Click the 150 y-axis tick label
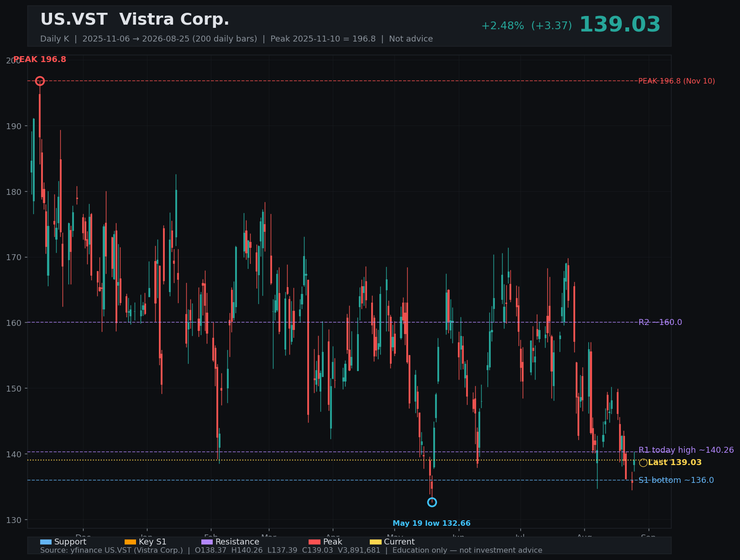Screen dimensions: 740x560 (14, 389)
